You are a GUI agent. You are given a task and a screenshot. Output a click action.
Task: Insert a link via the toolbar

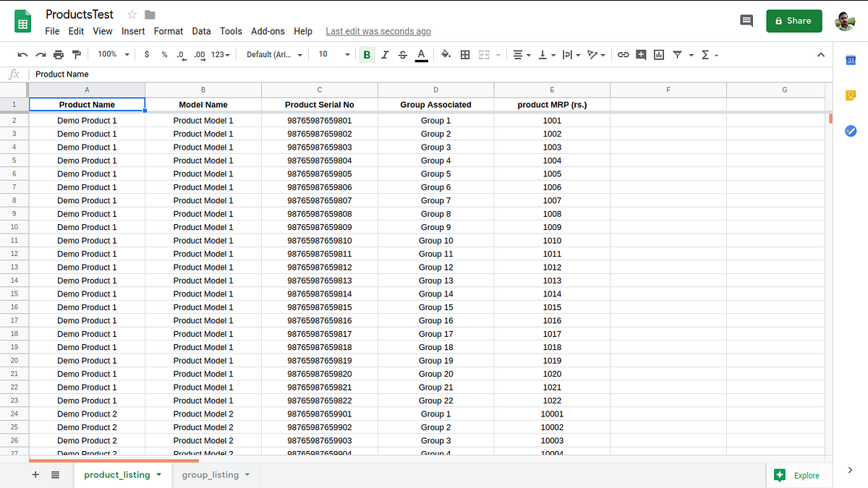pyautogui.click(x=623, y=54)
